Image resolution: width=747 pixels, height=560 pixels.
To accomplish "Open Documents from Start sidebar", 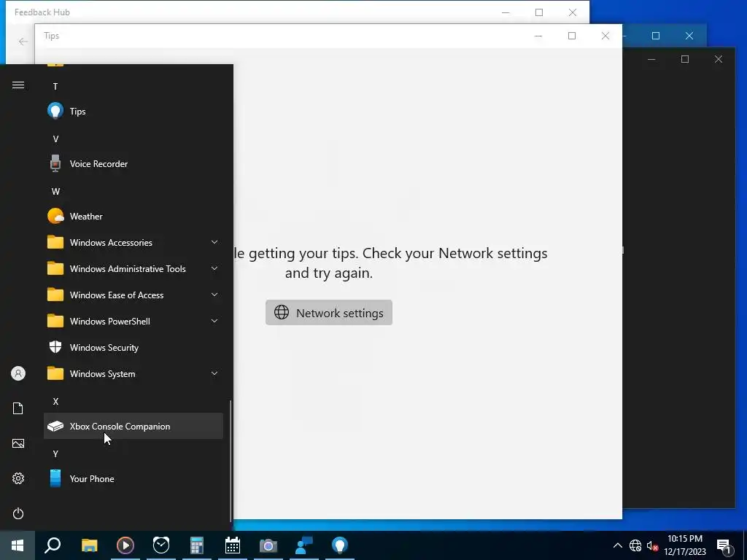I will pos(18,408).
